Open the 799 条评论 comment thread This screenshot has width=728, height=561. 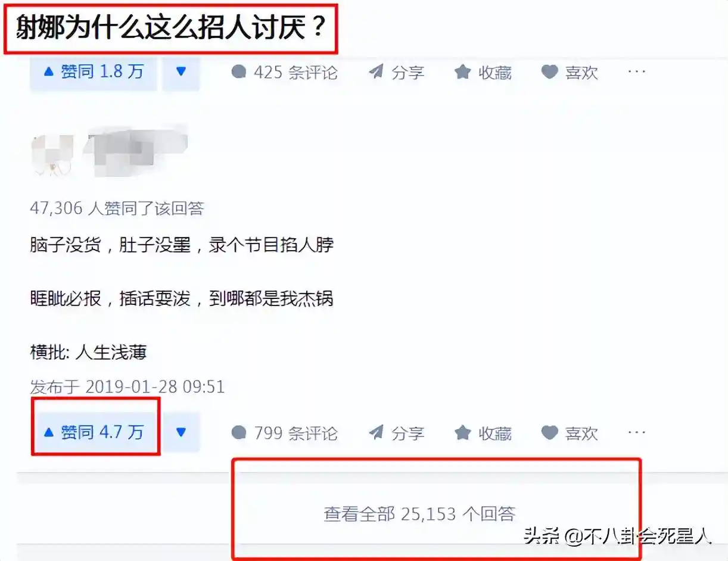coord(284,433)
